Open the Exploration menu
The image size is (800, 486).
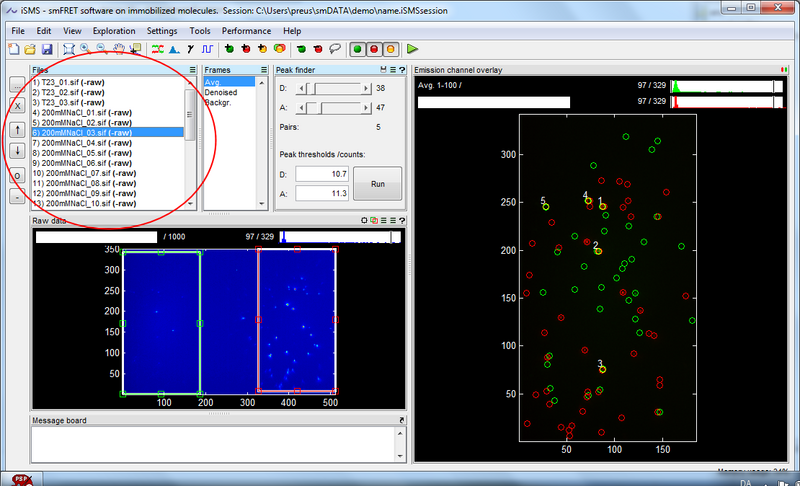point(113,31)
